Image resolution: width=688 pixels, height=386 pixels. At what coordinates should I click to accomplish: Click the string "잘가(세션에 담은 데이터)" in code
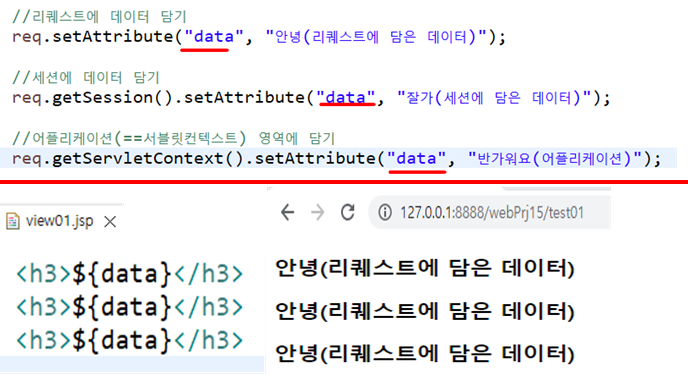click(x=494, y=97)
